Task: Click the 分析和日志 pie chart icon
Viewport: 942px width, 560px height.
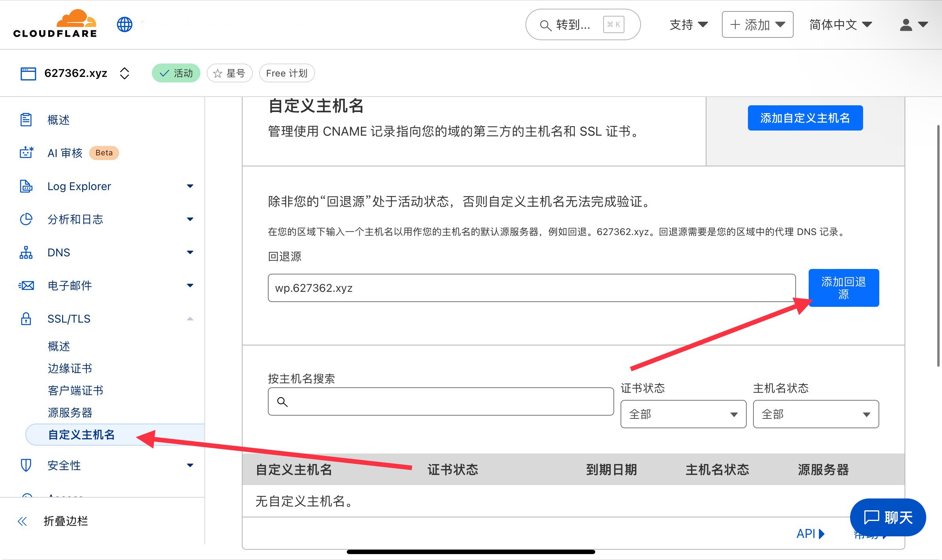Action: click(x=26, y=219)
